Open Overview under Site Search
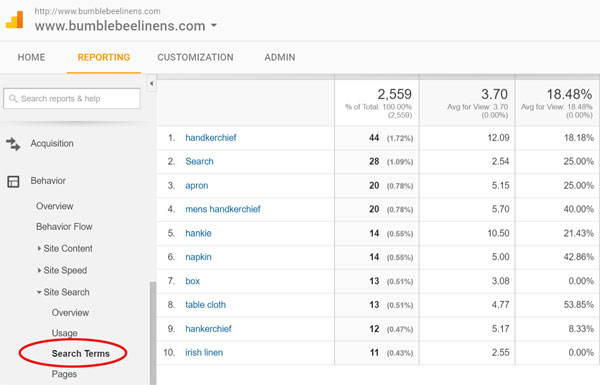 pyautogui.click(x=70, y=313)
